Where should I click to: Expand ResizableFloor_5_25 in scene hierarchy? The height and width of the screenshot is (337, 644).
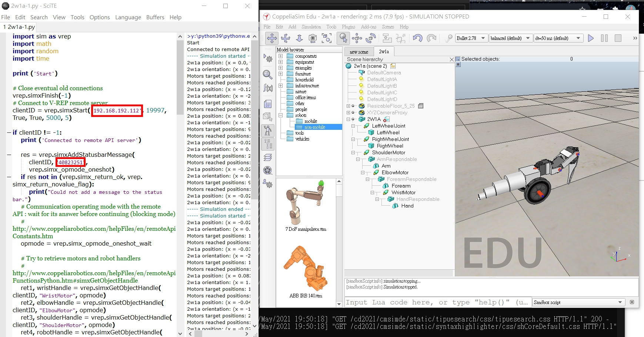pyautogui.click(x=348, y=106)
